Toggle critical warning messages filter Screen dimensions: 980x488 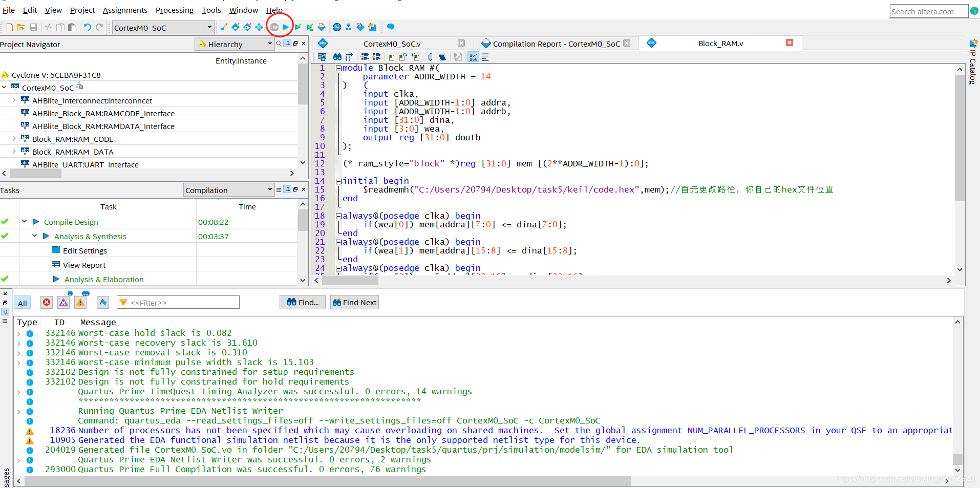coord(63,302)
